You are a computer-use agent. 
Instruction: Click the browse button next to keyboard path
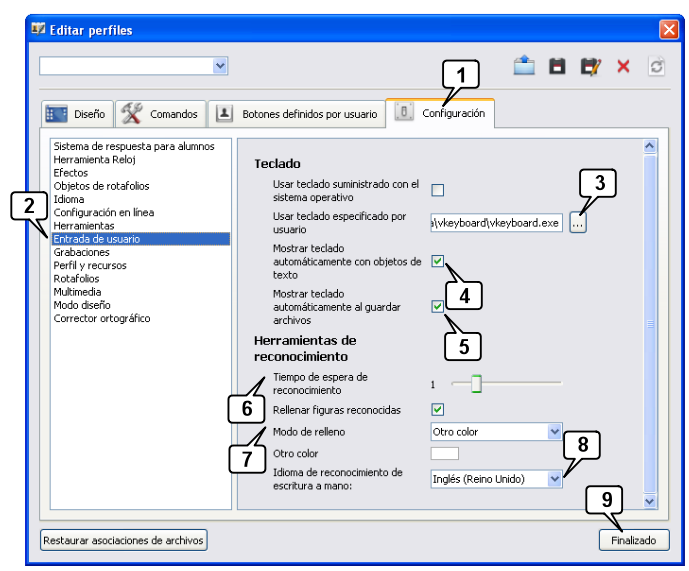click(x=578, y=223)
